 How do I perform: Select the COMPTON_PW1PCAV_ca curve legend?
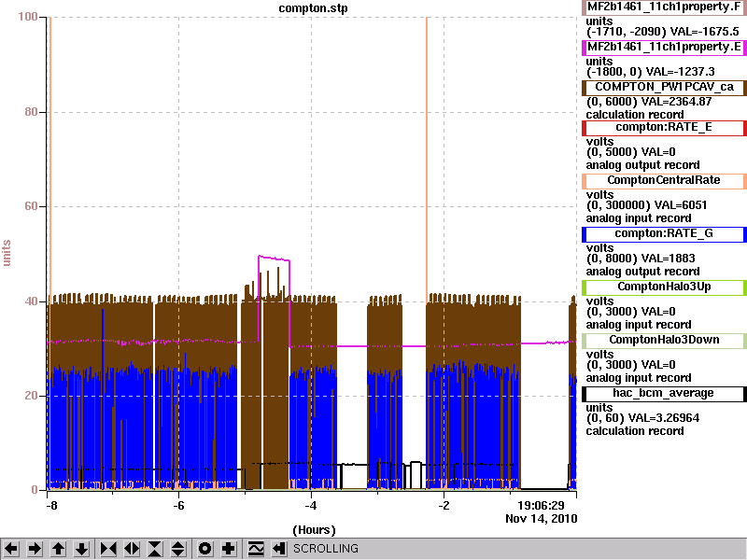click(x=664, y=87)
